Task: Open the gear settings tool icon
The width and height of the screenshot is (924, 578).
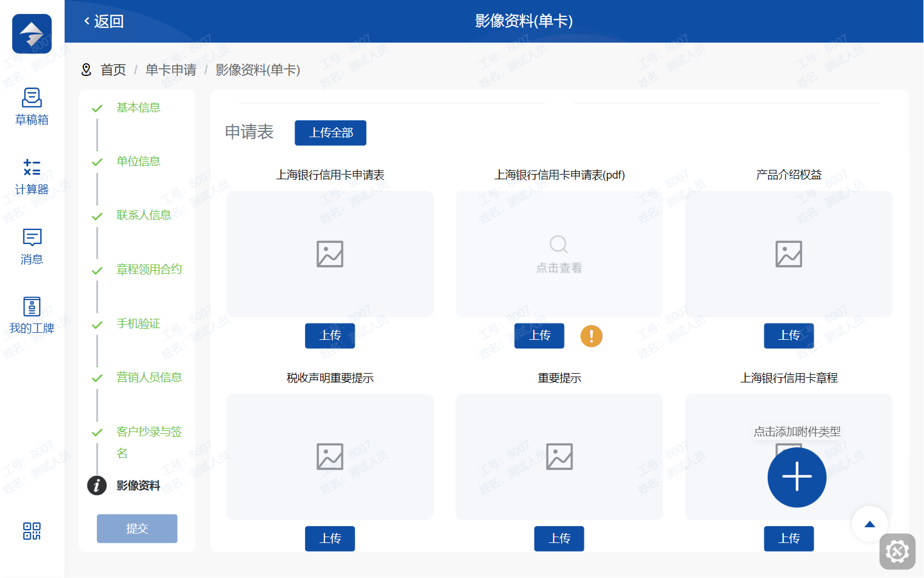Action: click(x=897, y=551)
